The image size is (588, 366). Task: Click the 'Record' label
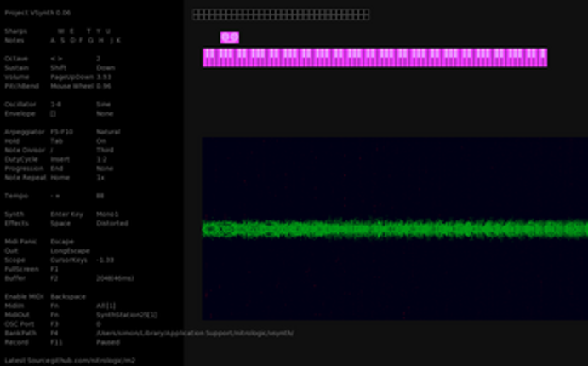pyautogui.click(x=16, y=342)
